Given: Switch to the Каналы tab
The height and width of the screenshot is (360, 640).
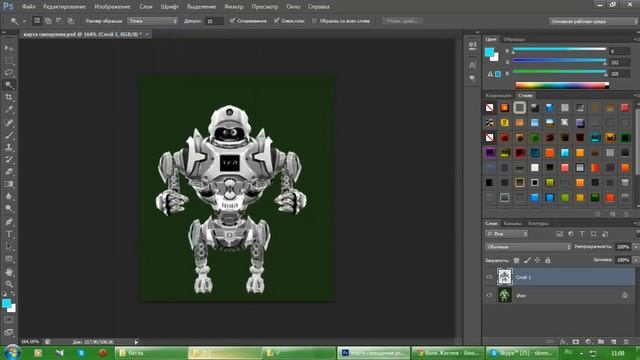Looking at the screenshot, I should (x=512, y=223).
